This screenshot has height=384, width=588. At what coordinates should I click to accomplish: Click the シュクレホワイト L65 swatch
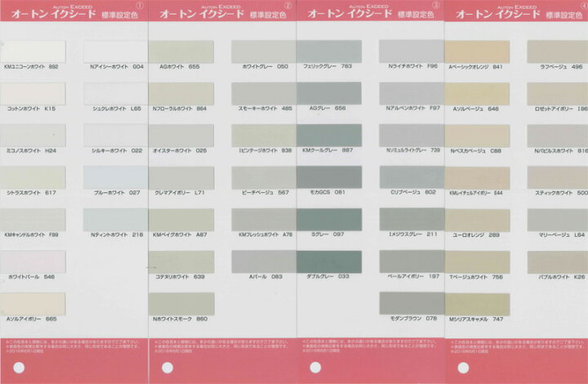pos(115,94)
